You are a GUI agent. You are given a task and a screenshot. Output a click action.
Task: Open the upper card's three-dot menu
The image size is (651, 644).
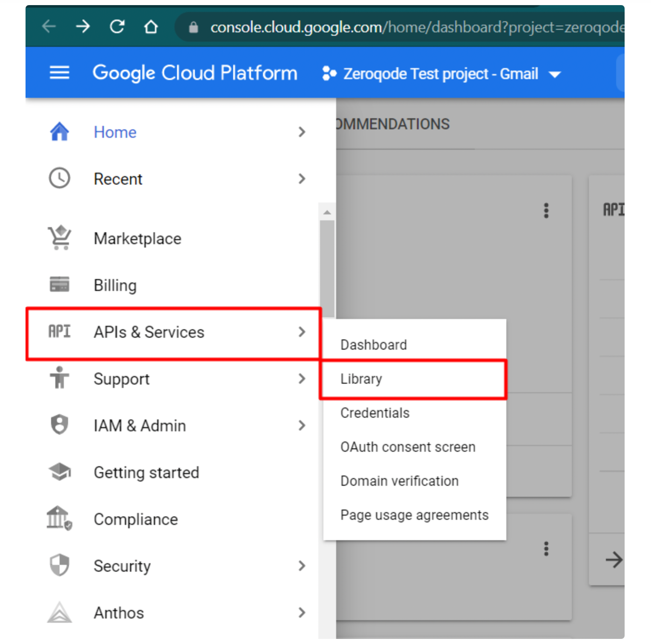click(x=546, y=211)
